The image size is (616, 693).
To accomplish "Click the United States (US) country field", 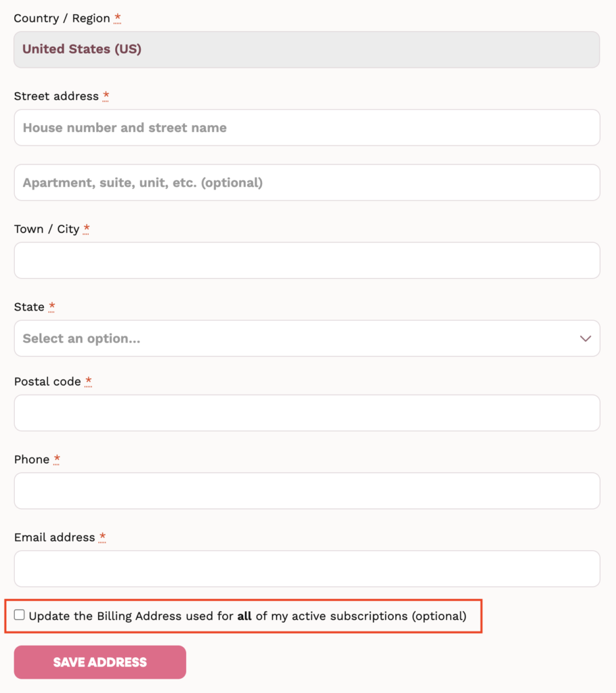I will tap(307, 49).
